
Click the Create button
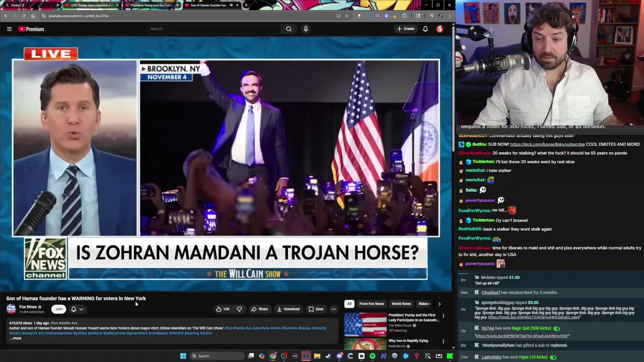[406, 29]
